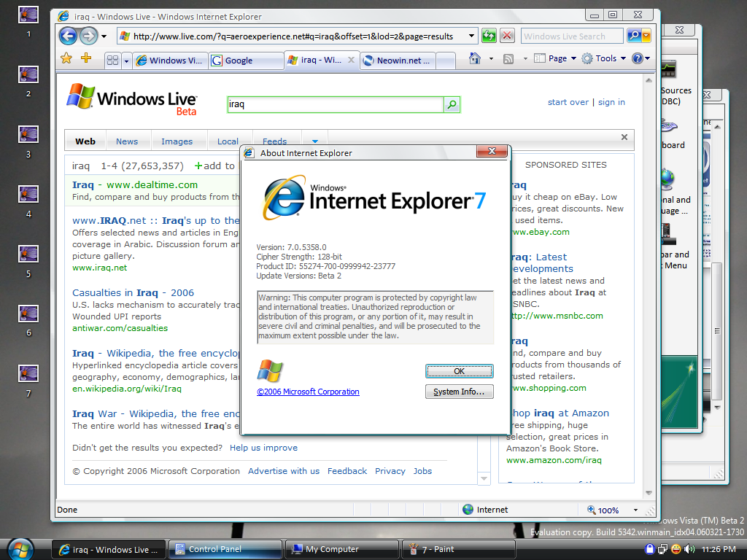Switch to the Windows Vi... tab
The height and width of the screenshot is (560, 747).
coord(170,61)
